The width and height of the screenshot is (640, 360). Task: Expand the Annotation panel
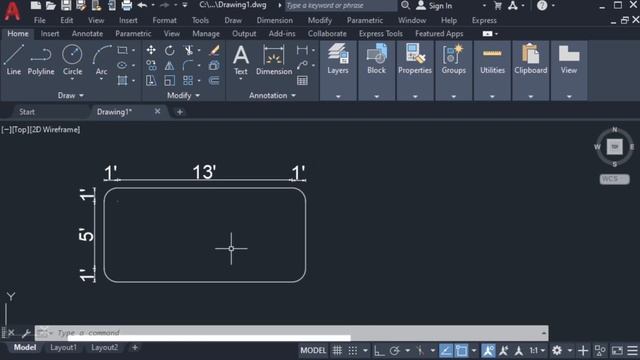[x=272, y=96]
